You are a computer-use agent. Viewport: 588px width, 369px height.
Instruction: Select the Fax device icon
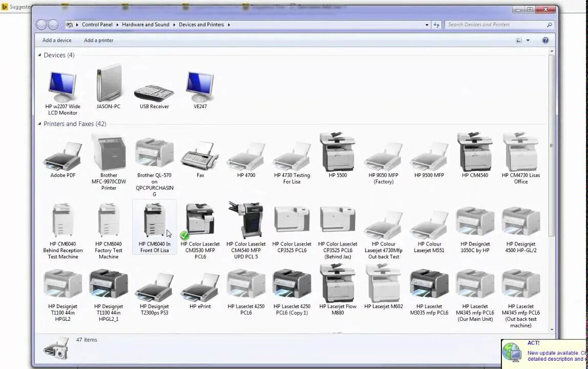coord(200,159)
